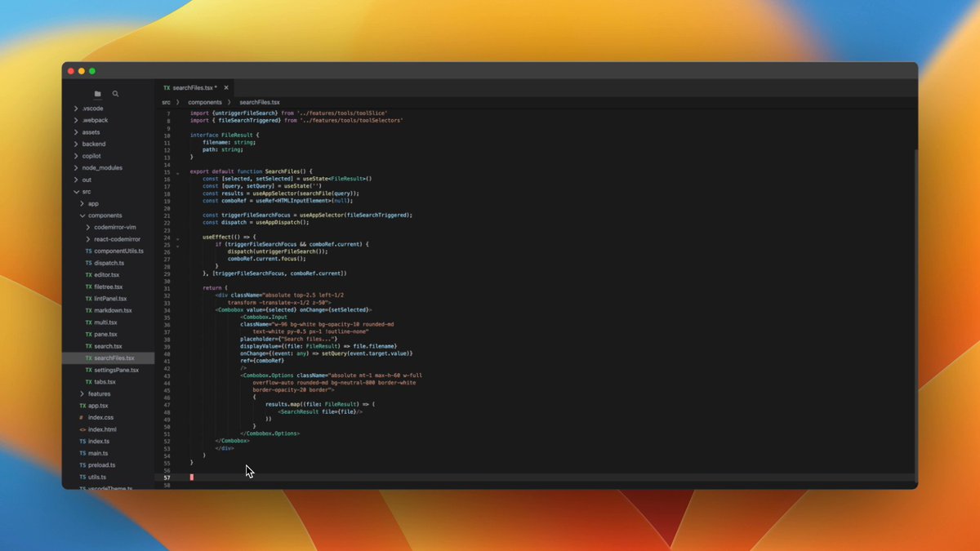Click the TX icon beside app.tsx

[x=82, y=406]
